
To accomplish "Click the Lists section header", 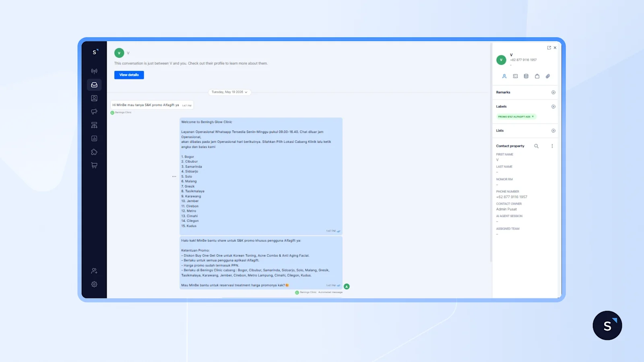I will (500, 131).
